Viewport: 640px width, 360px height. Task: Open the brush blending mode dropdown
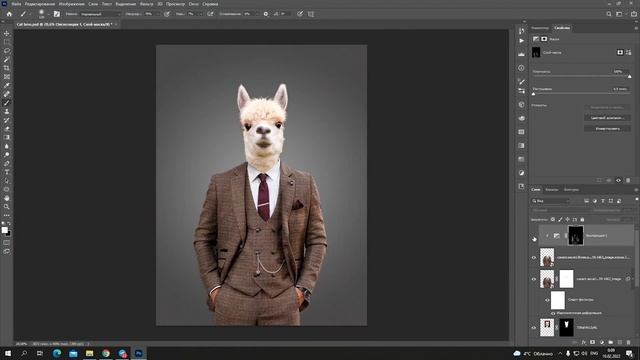click(x=100, y=14)
